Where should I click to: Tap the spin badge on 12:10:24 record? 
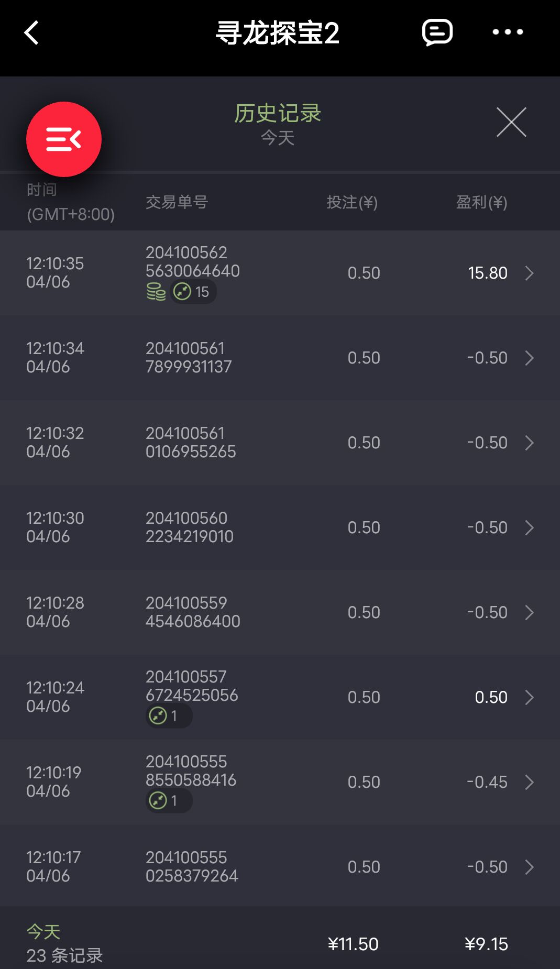tap(168, 715)
